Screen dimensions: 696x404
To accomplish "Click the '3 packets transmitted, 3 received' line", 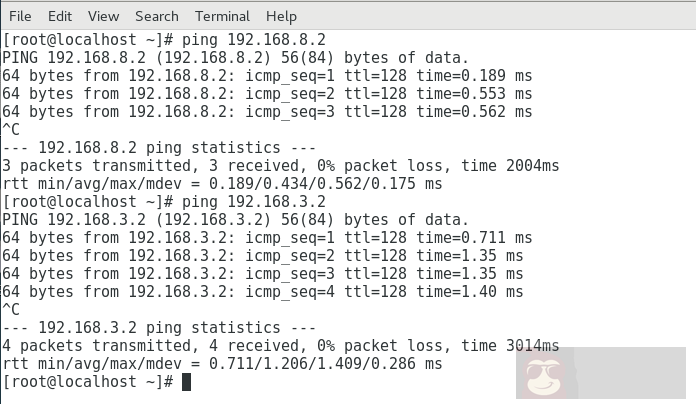I will tap(280, 166).
